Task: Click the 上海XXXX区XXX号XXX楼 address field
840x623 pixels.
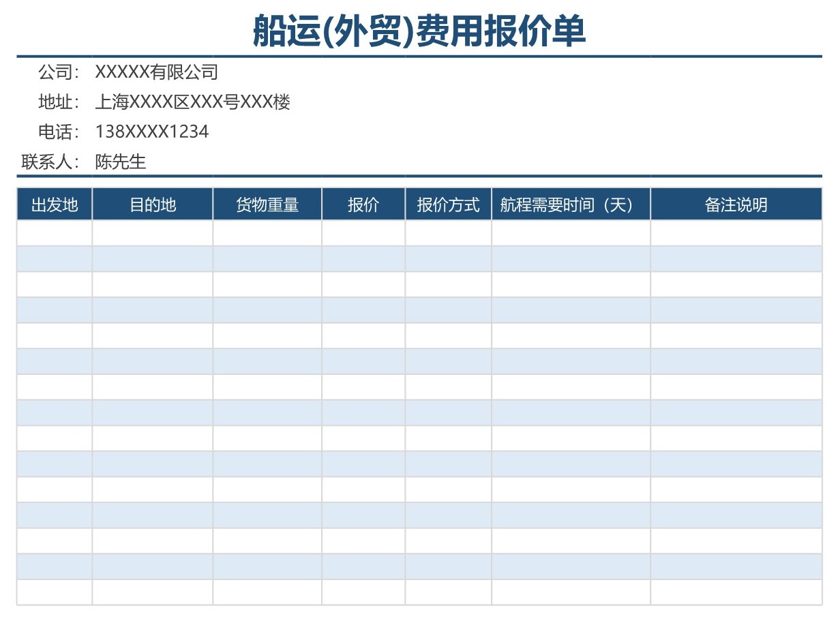Action: coord(192,102)
